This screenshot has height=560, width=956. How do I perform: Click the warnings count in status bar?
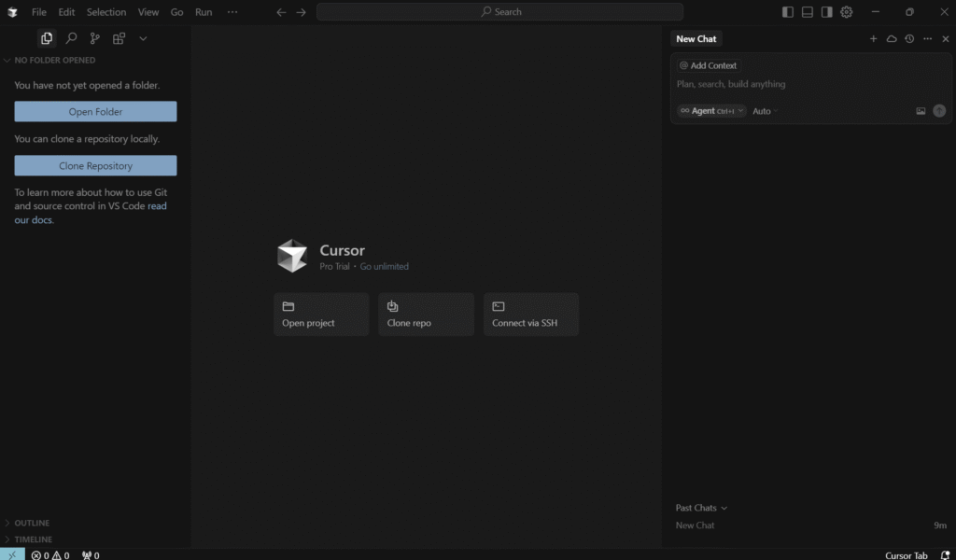point(61,555)
